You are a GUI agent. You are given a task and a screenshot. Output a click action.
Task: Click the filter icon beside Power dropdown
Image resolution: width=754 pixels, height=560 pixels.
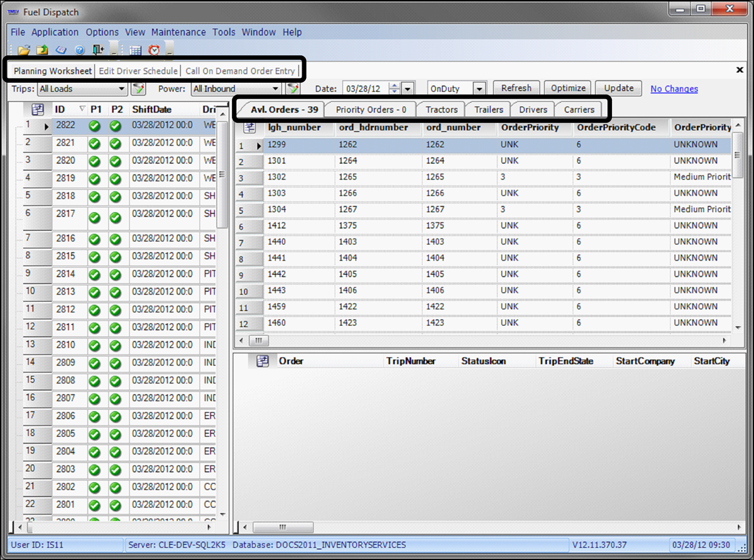click(292, 89)
